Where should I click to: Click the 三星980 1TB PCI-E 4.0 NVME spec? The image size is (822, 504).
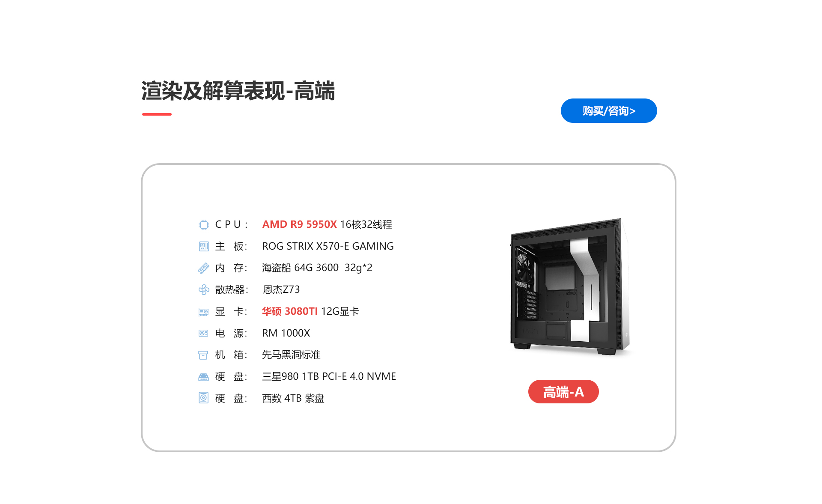click(329, 376)
